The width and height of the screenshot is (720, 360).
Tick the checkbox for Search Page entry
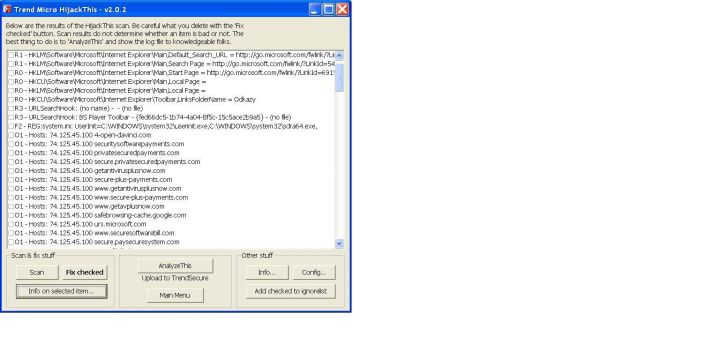(x=11, y=64)
